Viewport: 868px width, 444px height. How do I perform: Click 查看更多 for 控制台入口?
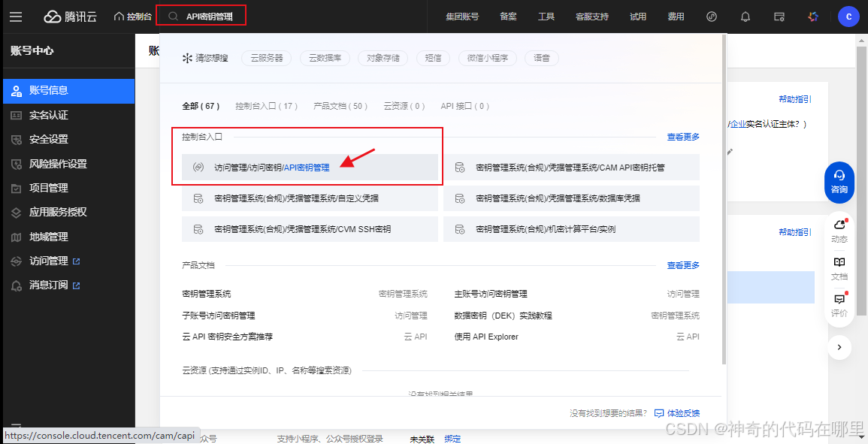(683, 137)
